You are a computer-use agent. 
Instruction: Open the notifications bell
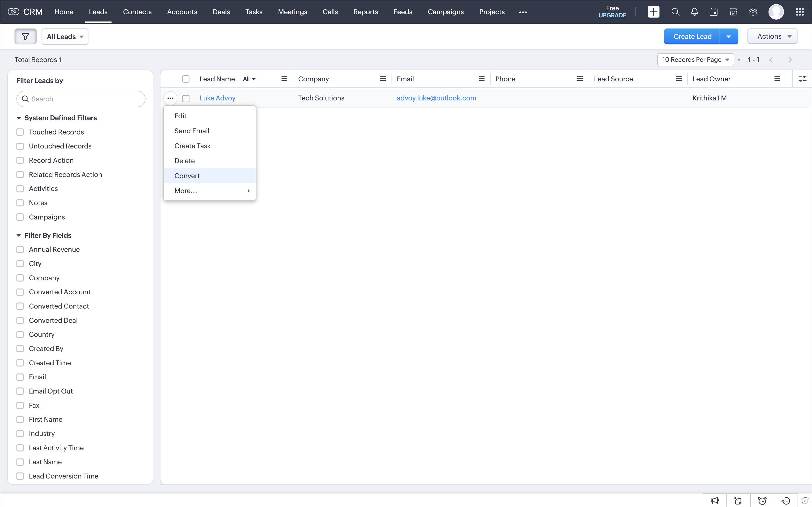coord(694,12)
